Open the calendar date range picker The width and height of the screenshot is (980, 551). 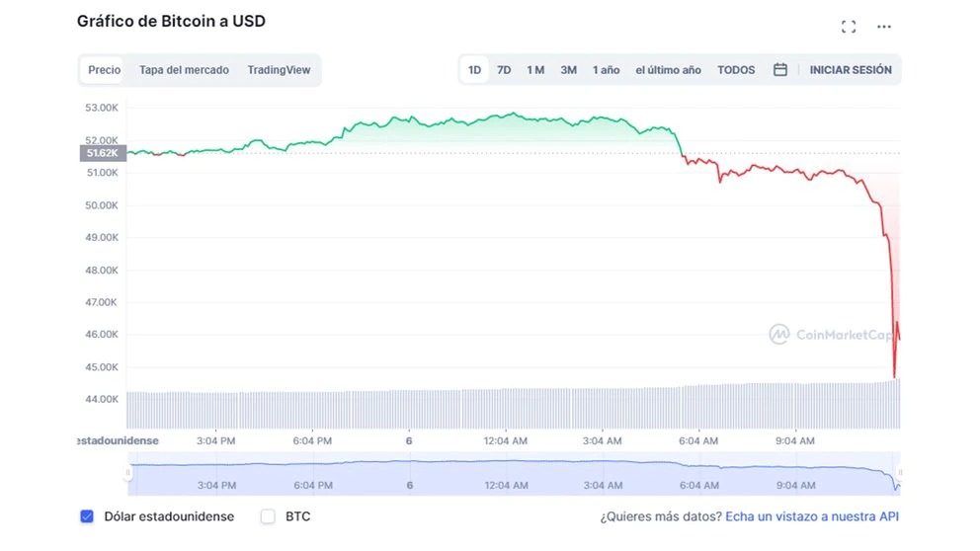[x=780, y=70]
